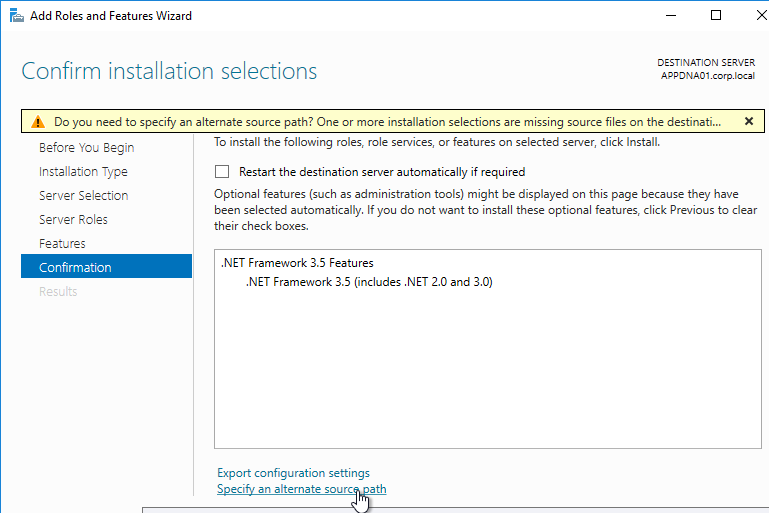Select .NET Framework 3.5 (includes .NET 2.0 and 3.0)

pyautogui.click(x=369, y=282)
